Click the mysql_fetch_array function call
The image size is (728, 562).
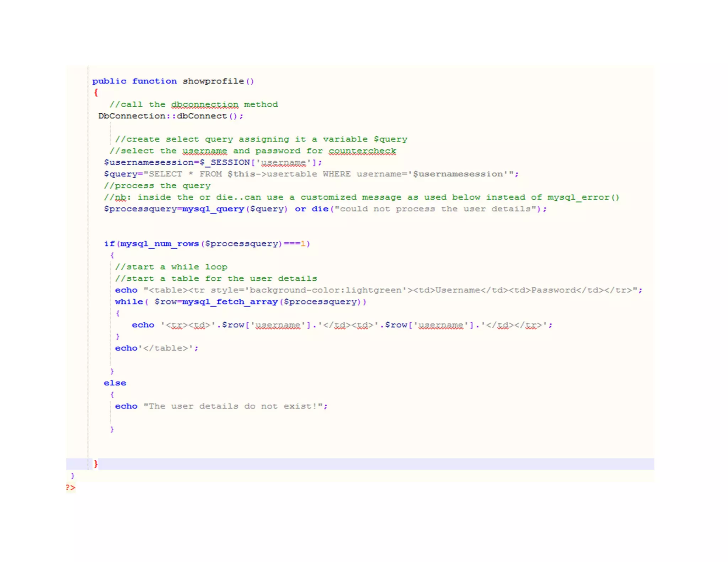point(230,302)
